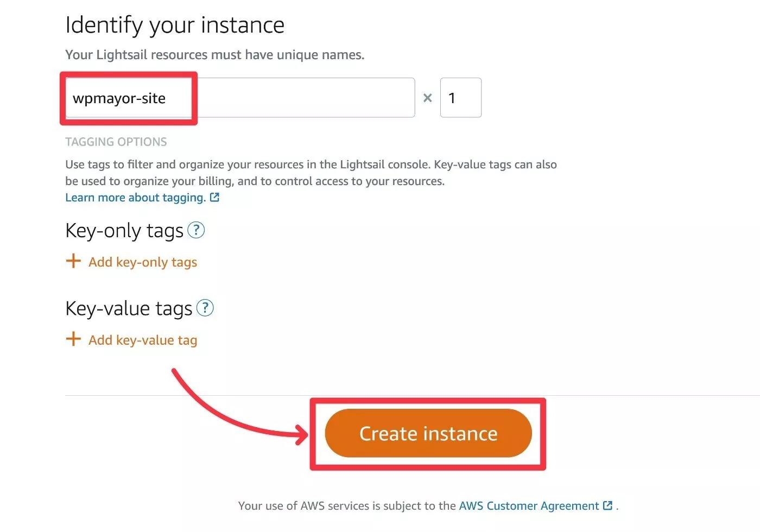The height and width of the screenshot is (532, 760).
Task: Click the Identify your instance heading
Action: coord(175,25)
